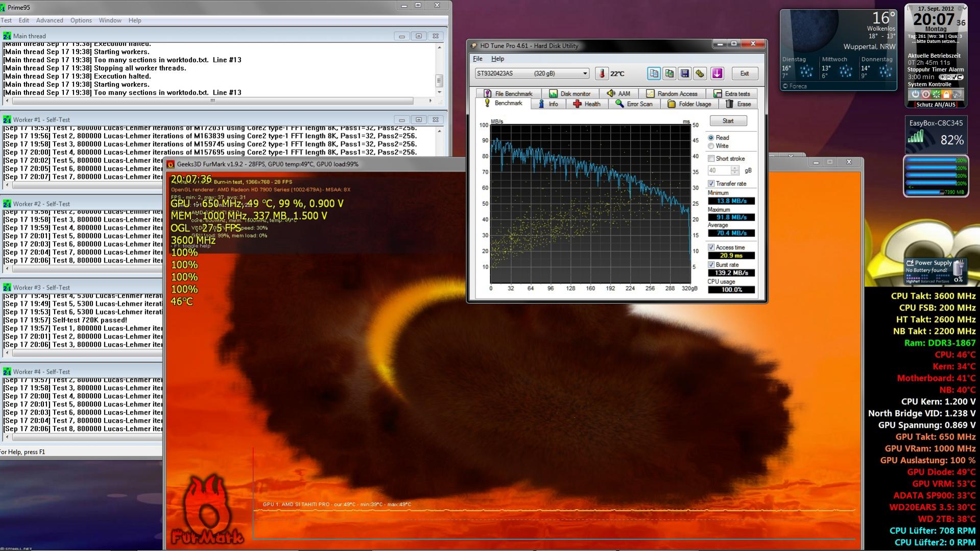Open the Extra tests tab
The height and width of the screenshot is (551, 980).
[732, 94]
